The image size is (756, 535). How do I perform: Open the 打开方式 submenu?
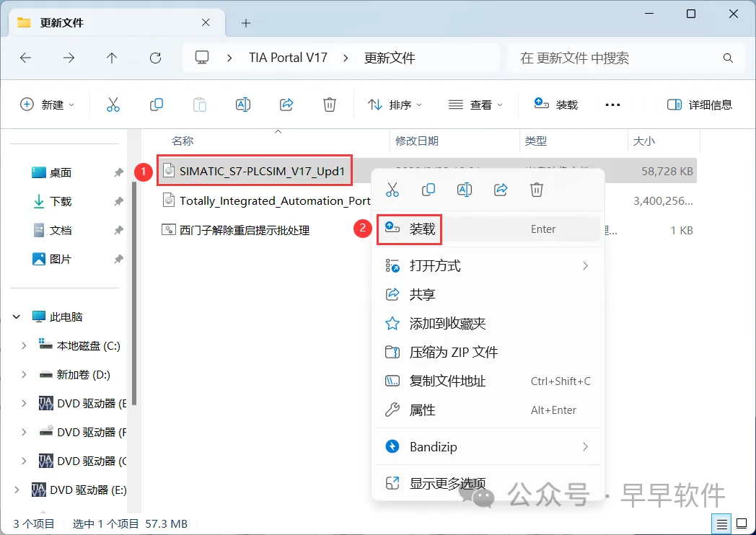pyautogui.click(x=488, y=266)
